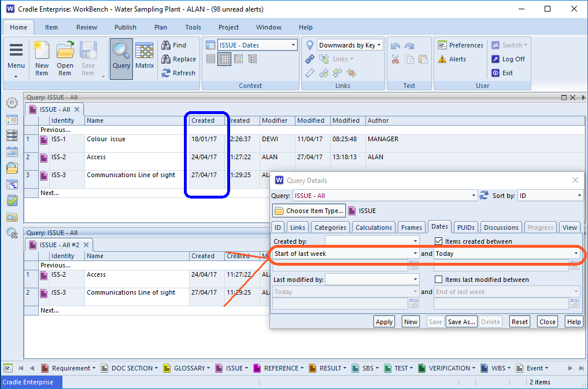Click the Author column header
Screen dimensions: 588x389
378,120
